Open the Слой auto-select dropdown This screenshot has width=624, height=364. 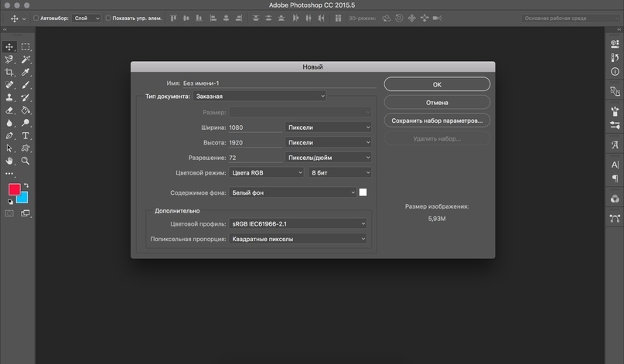click(87, 19)
